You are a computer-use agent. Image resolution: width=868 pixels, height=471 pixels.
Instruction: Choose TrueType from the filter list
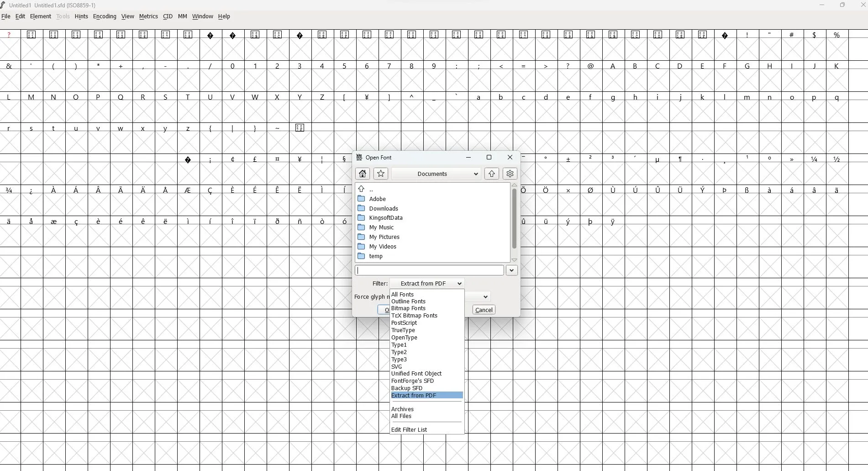pos(403,330)
